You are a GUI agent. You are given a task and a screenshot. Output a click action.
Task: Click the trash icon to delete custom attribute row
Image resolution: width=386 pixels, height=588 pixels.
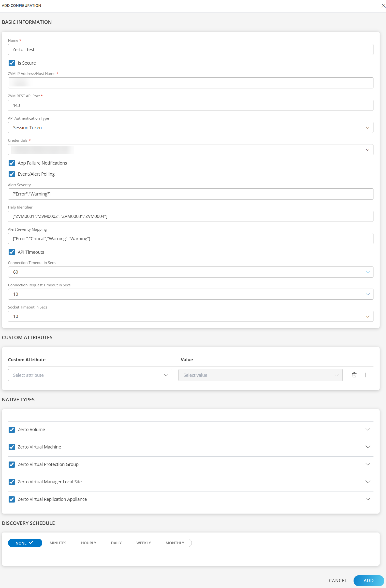click(x=354, y=375)
